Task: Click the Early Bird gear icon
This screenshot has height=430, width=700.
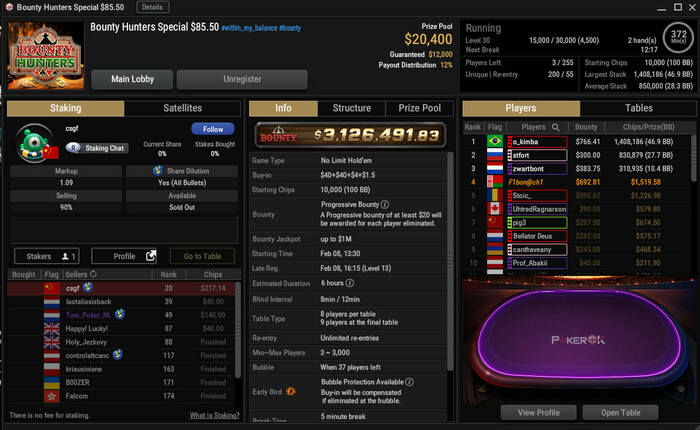Action: click(291, 391)
